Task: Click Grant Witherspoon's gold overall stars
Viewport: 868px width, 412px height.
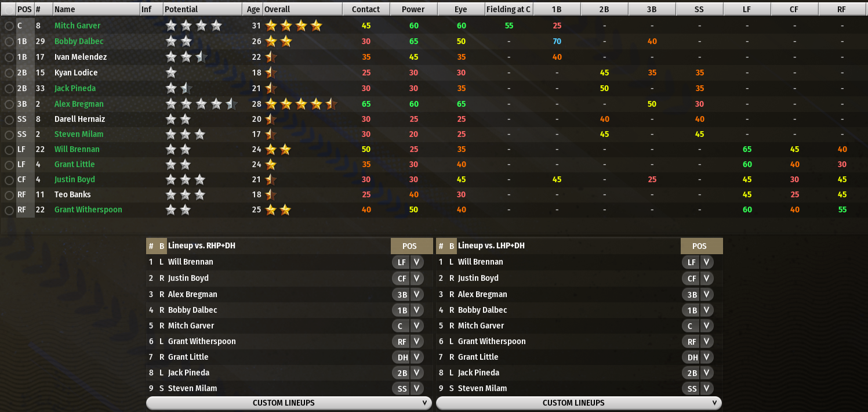Action: [278, 209]
